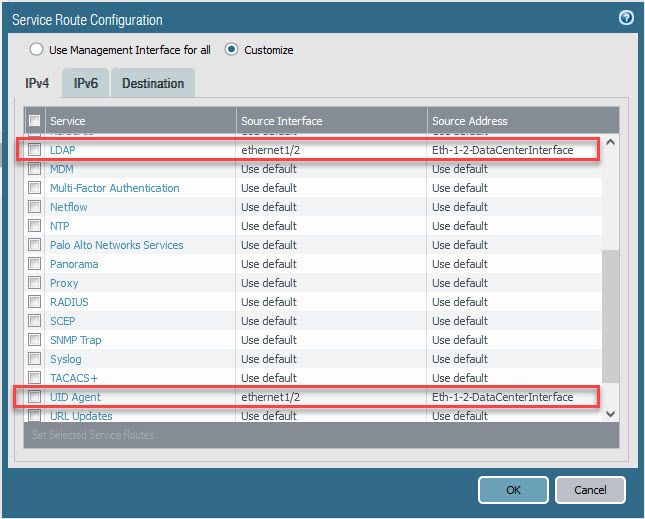
Task: Confirm with the OK button
Action: [x=513, y=490]
